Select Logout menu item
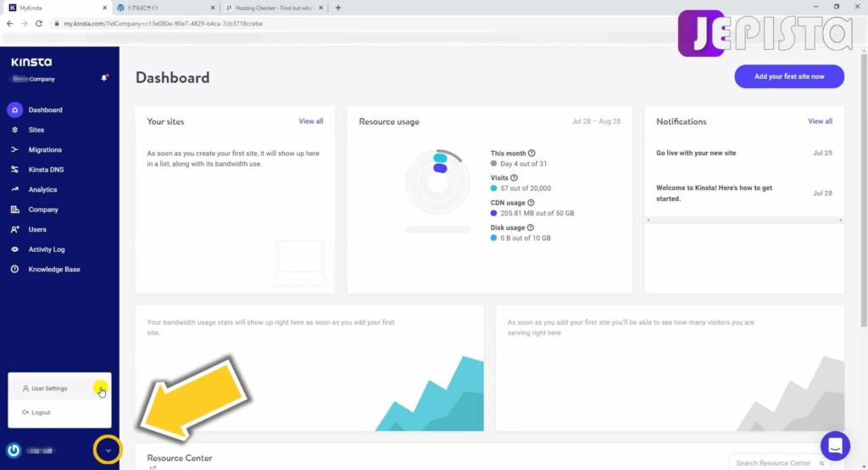Image resolution: width=868 pixels, height=470 pixels. click(x=59, y=412)
